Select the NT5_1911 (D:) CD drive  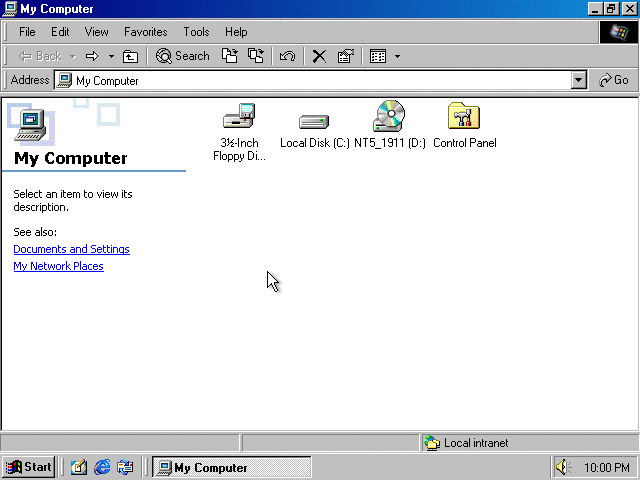pos(390,125)
